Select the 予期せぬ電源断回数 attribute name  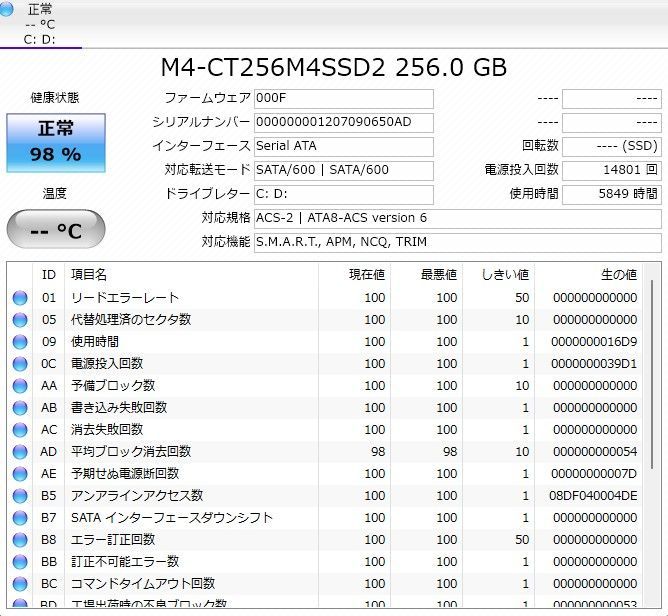[125, 474]
